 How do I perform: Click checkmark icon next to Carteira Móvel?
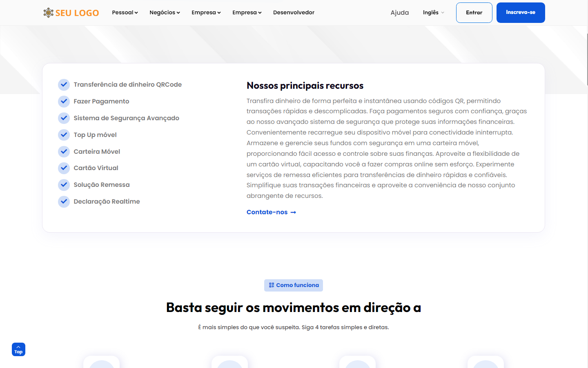pyautogui.click(x=64, y=152)
